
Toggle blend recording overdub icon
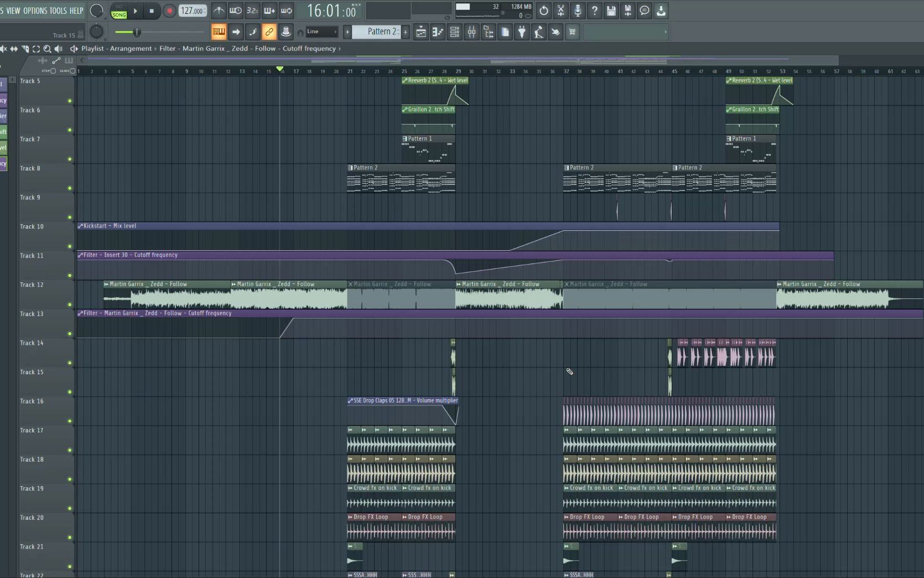269,11
